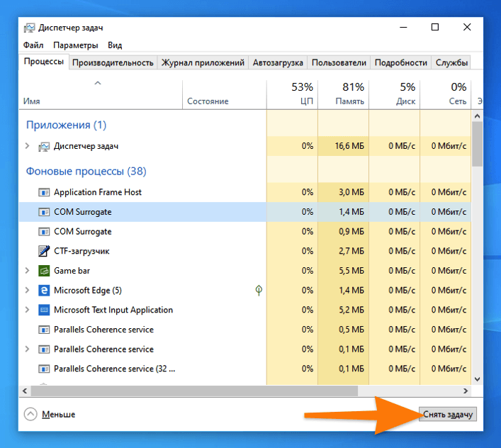Click the Task Manager title bar icon

point(29,28)
